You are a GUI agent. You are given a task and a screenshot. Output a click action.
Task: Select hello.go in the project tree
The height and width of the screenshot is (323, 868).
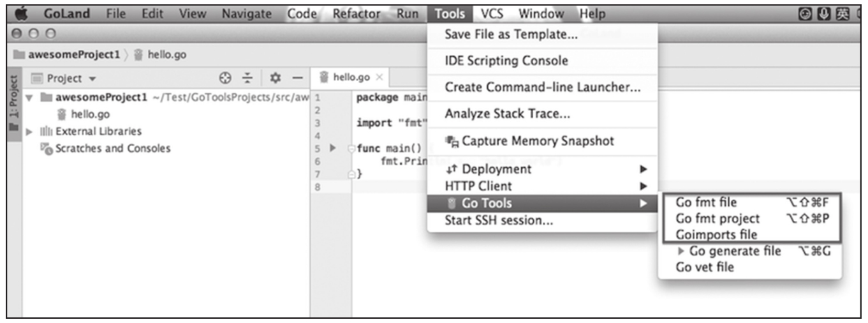(90, 115)
